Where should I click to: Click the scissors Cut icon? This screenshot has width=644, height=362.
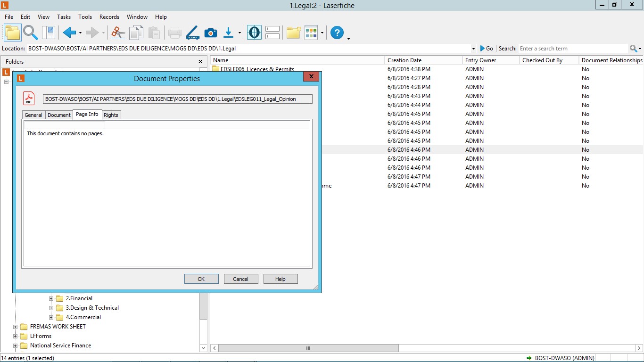(x=118, y=33)
